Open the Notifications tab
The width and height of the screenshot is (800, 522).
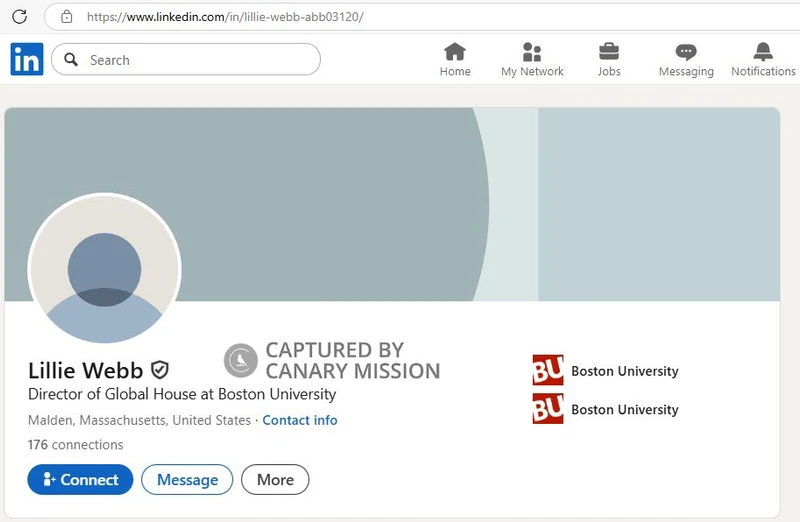[x=763, y=60]
